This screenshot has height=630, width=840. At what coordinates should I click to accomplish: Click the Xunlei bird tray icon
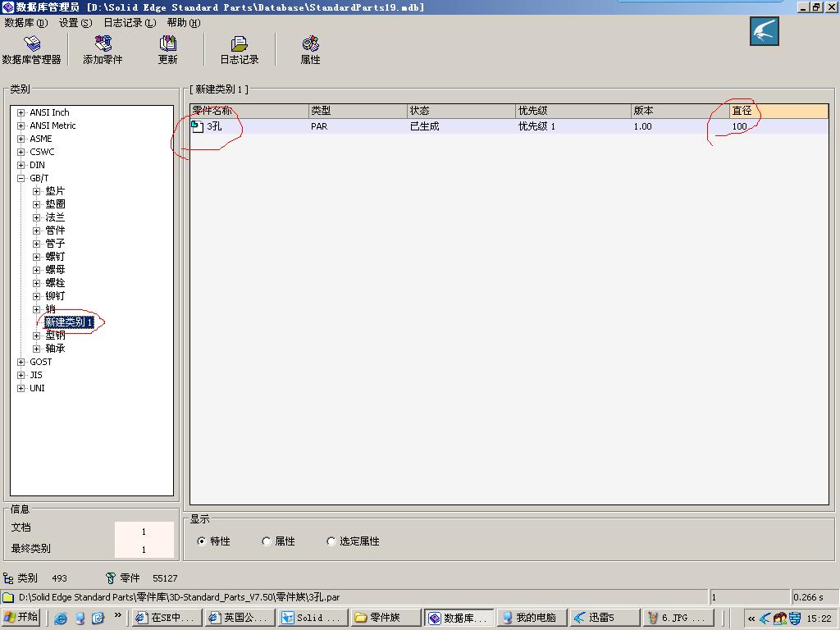coord(765,619)
